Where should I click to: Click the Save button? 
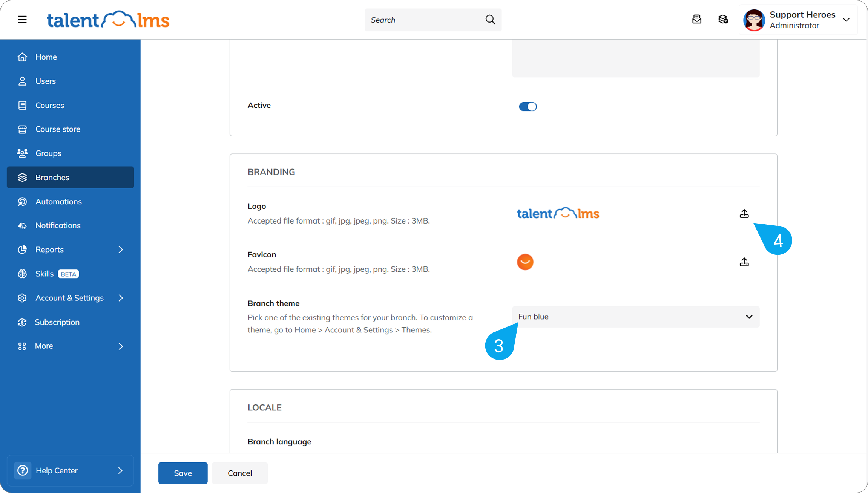point(183,473)
